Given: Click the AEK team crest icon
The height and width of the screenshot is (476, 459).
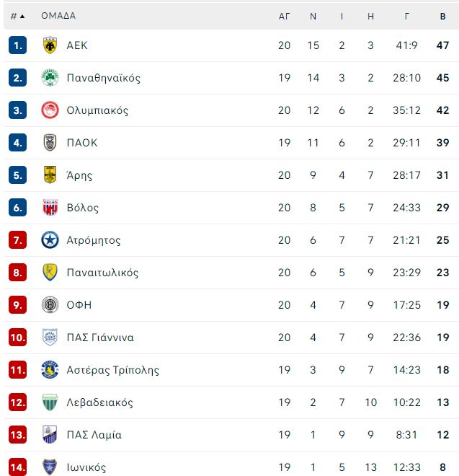Looking at the screenshot, I should [x=50, y=45].
